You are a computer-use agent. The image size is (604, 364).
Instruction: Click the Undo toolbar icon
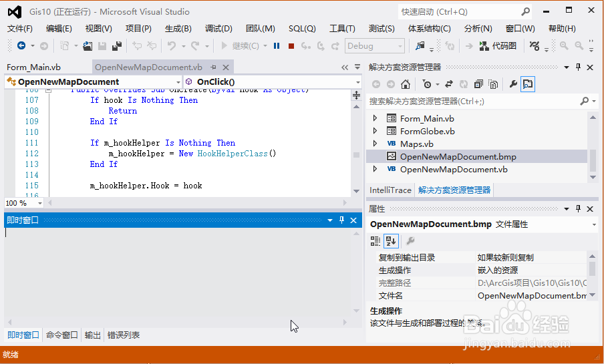tap(172, 46)
